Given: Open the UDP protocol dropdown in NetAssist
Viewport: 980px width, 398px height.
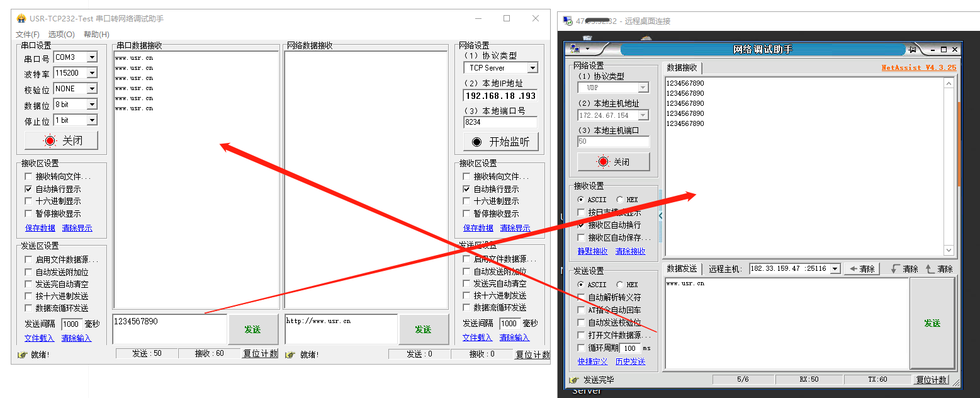Looking at the screenshot, I should (x=643, y=88).
